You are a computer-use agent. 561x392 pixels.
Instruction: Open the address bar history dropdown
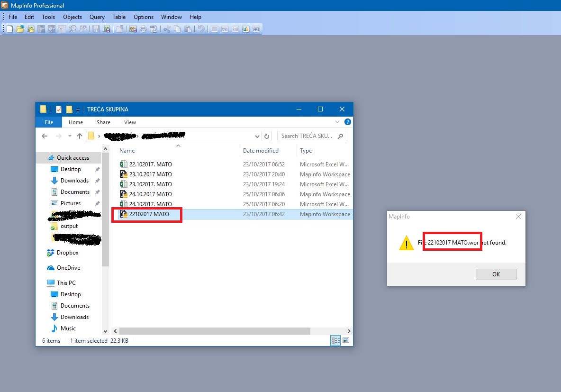coord(257,136)
